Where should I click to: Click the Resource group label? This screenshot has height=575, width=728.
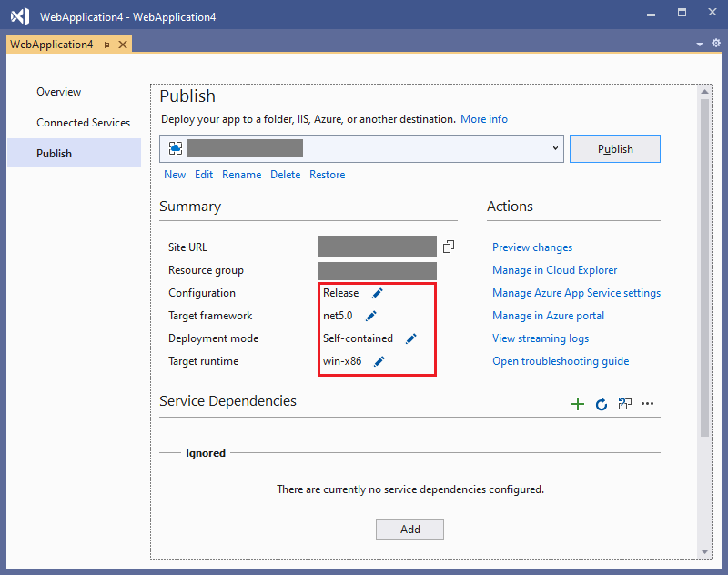click(206, 270)
